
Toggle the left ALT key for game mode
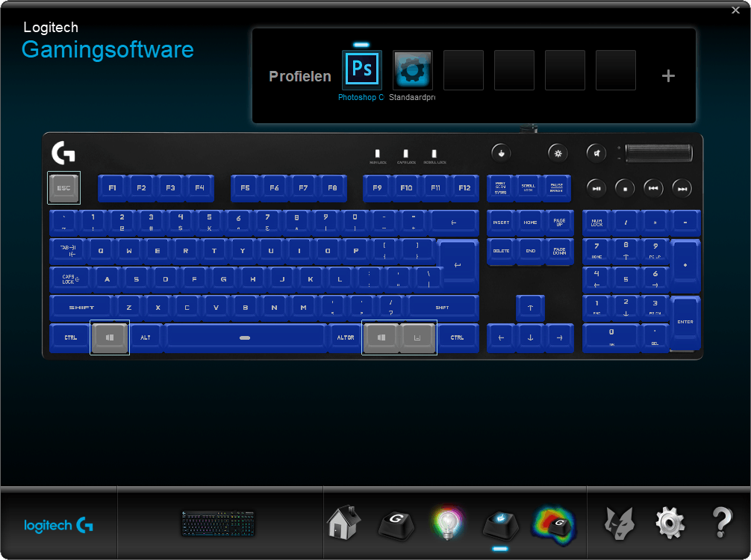click(146, 337)
